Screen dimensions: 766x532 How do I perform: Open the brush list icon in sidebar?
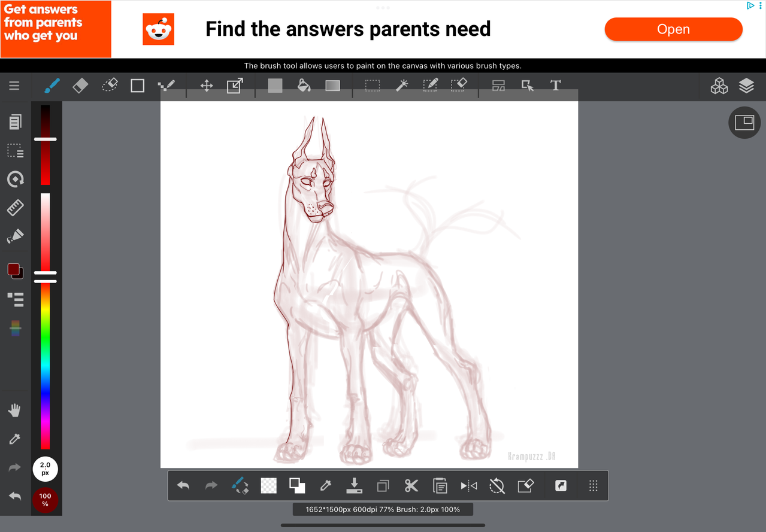point(16,299)
